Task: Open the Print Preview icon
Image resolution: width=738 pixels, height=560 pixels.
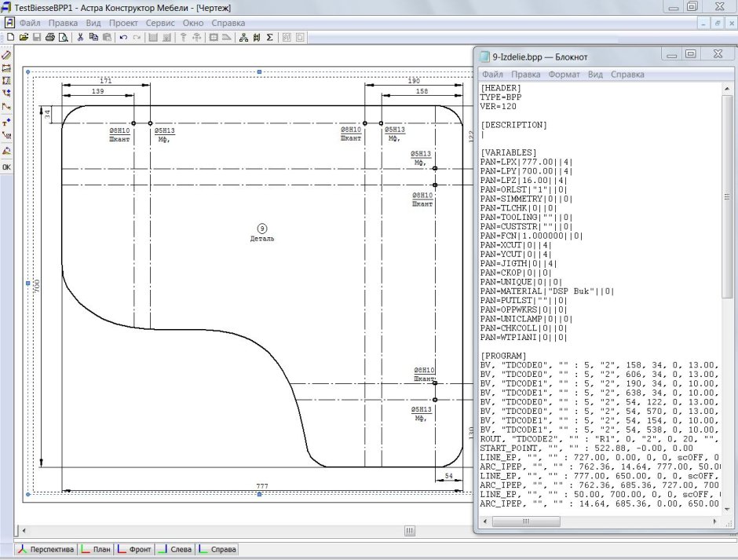Action: [x=62, y=37]
